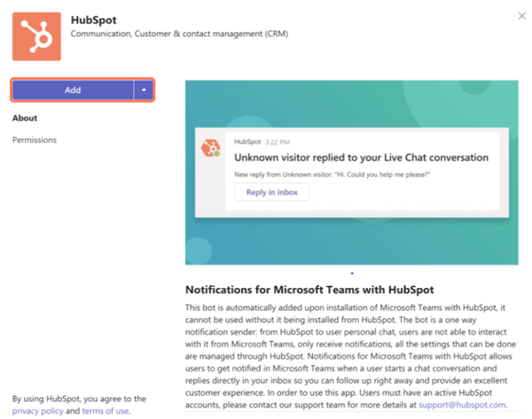
Task: Click the app description paragraph
Action: click(x=351, y=354)
